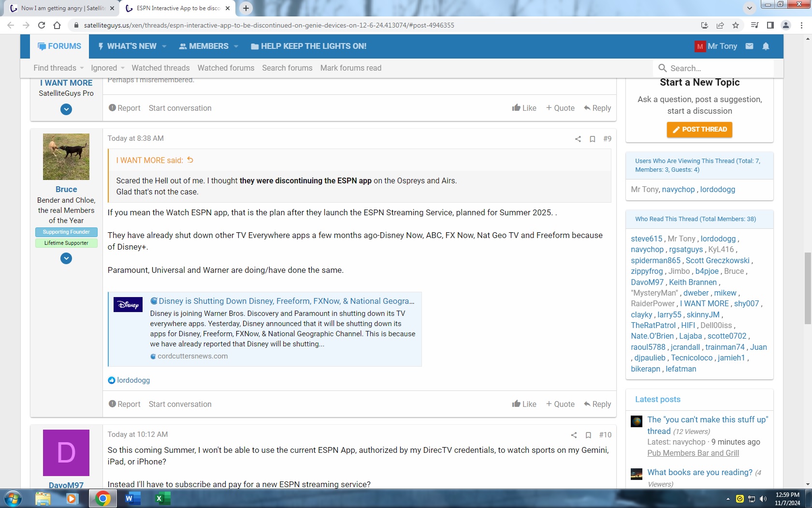
Task: Expand the Members menu arrow
Action: 236,46
